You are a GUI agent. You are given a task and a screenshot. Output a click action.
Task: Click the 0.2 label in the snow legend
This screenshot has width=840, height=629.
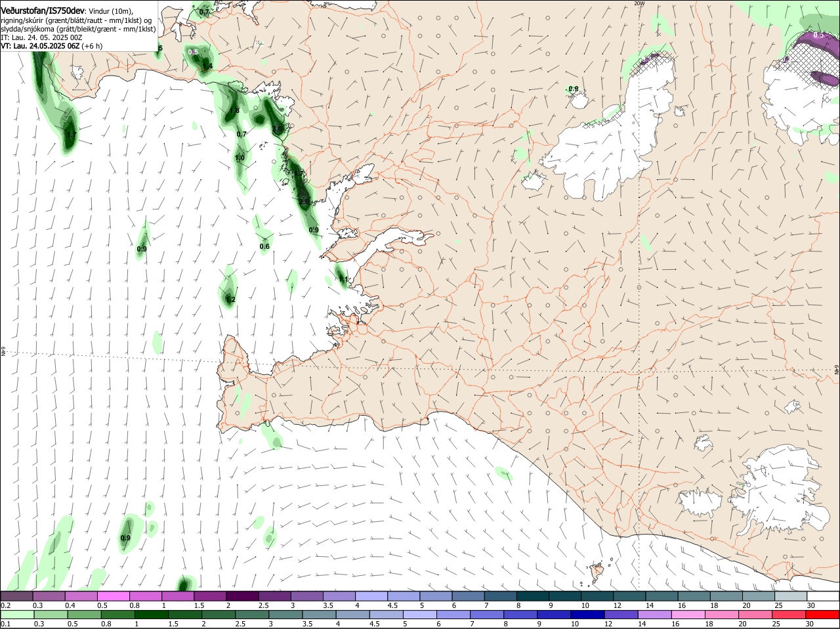pos(6,605)
